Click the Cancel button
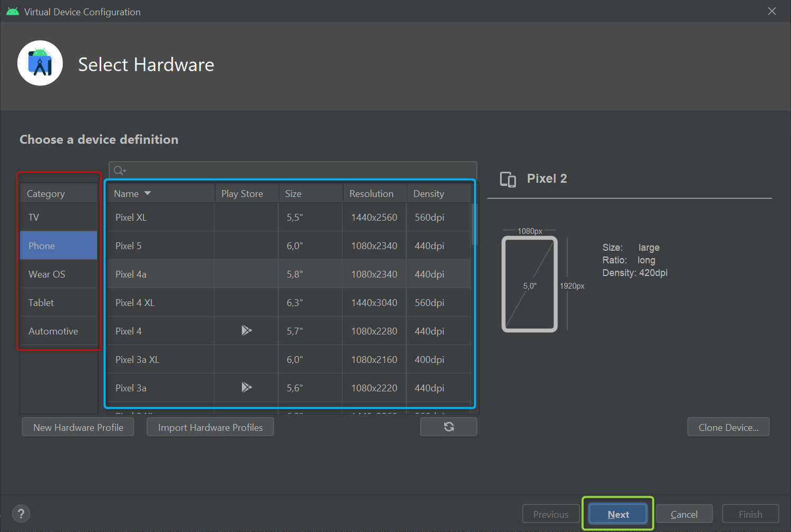This screenshot has height=532, width=791. coord(684,514)
